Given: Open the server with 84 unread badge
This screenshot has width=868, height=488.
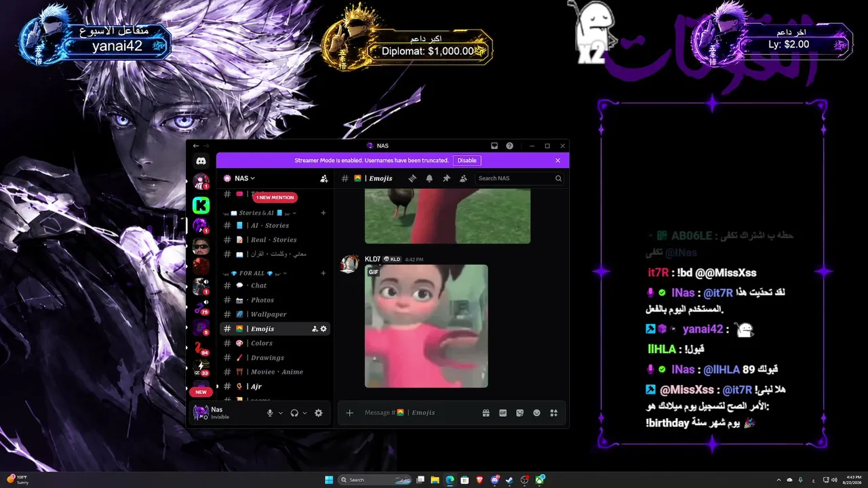Looking at the screenshot, I should pyautogui.click(x=201, y=348).
